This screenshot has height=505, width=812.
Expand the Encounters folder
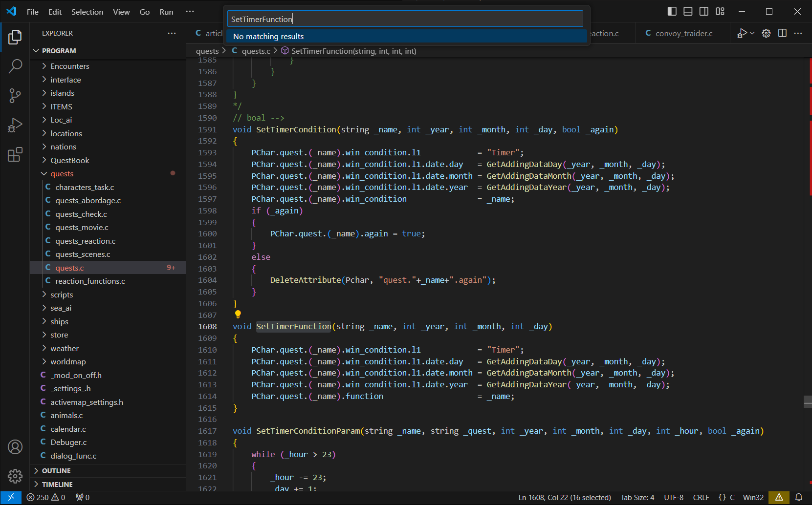tap(70, 66)
